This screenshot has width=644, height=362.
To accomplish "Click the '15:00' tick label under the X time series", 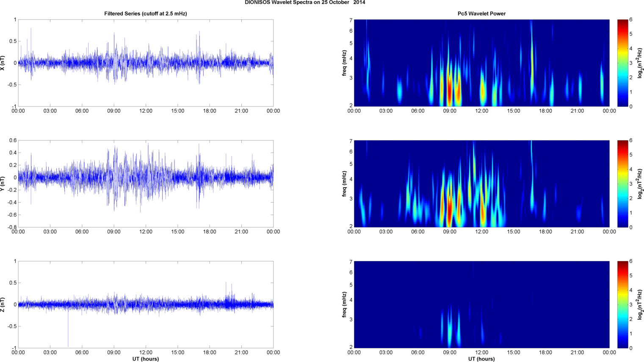I will (x=178, y=111).
